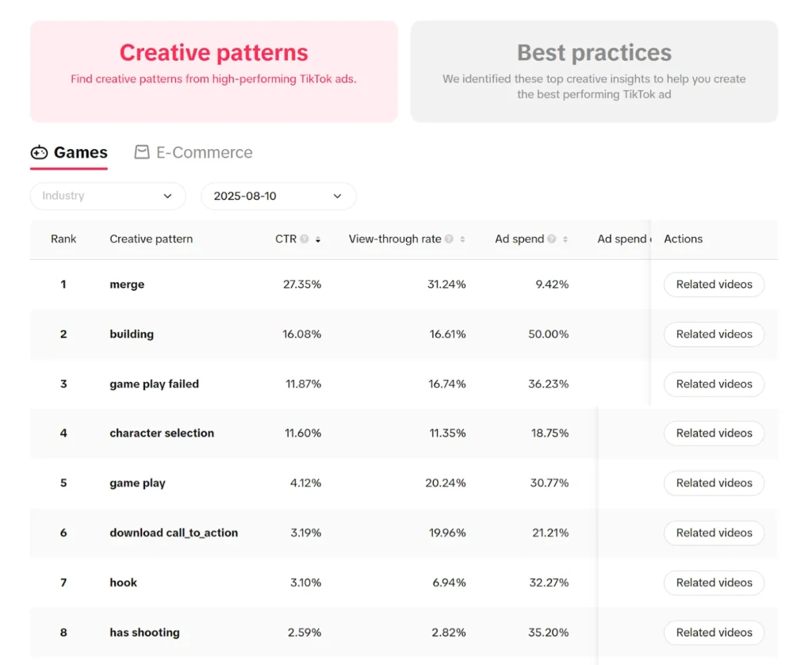Open the 2025-08-10 date dropdown

[278, 196]
